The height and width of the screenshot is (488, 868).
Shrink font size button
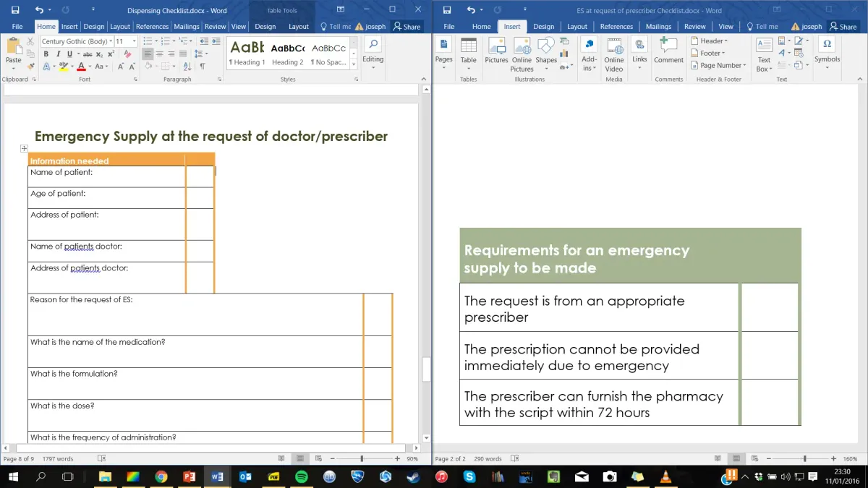click(132, 67)
